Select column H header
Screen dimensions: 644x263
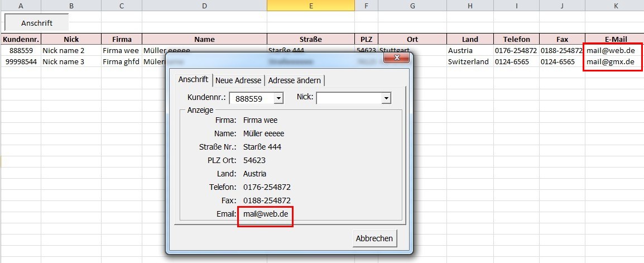(x=470, y=6)
